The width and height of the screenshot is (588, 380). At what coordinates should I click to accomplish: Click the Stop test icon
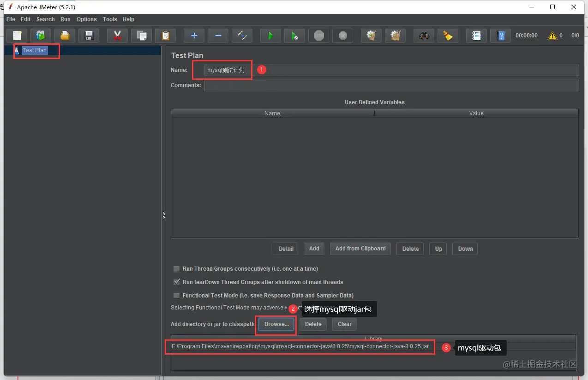point(319,36)
